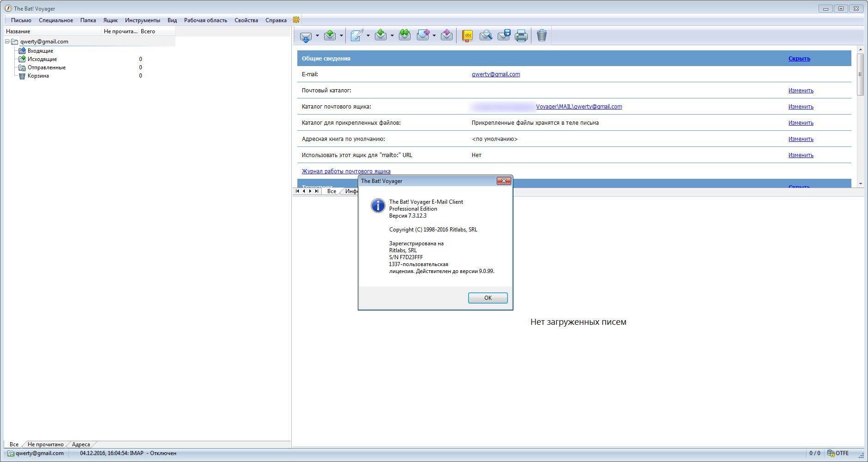This screenshot has width=868, height=462.
Task: Collapse the qwerty@gmail.com account tree node
Action: [x=7, y=42]
